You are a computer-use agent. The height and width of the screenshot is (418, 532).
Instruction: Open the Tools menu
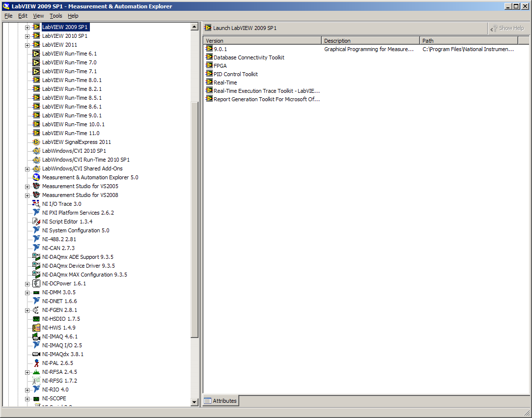point(56,16)
